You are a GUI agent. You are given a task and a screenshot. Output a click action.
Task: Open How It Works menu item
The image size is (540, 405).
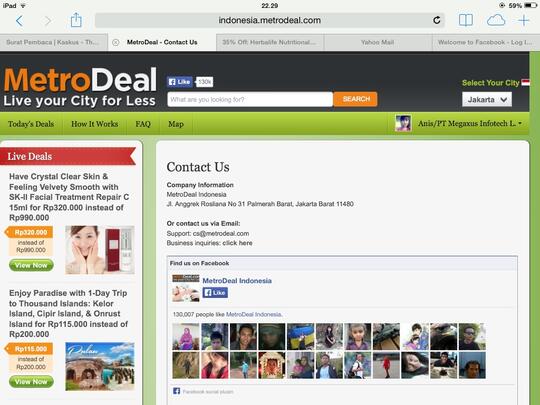pyautogui.click(x=95, y=124)
